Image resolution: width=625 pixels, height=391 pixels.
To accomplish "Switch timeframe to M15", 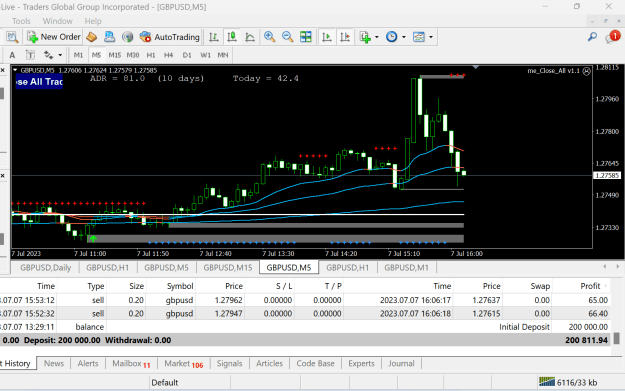I will coord(115,55).
